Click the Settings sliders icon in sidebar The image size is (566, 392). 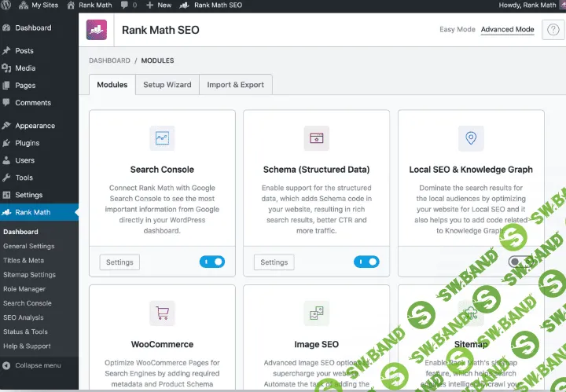[6, 195]
